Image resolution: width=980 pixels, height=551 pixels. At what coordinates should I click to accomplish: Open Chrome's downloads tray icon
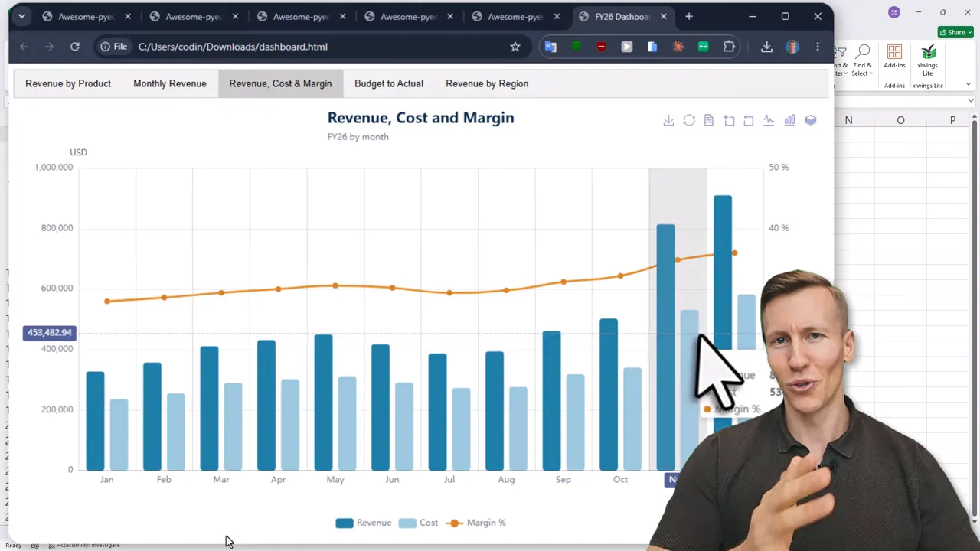pos(766,47)
